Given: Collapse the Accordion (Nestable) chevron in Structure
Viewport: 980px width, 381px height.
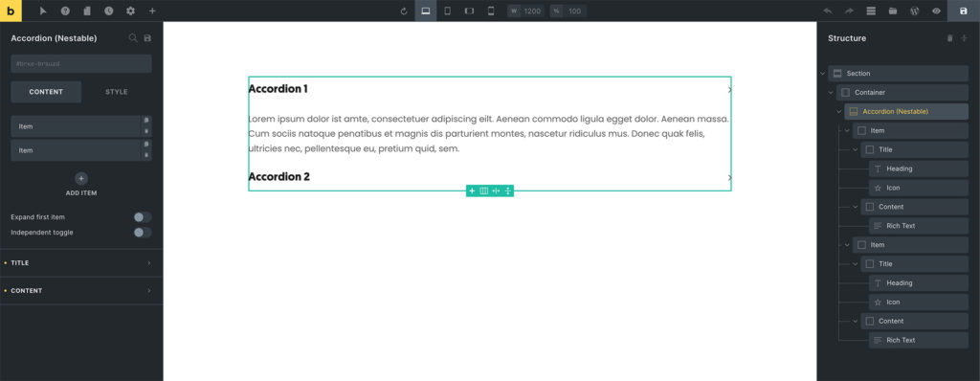Looking at the screenshot, I should click(x=838, y=112).
